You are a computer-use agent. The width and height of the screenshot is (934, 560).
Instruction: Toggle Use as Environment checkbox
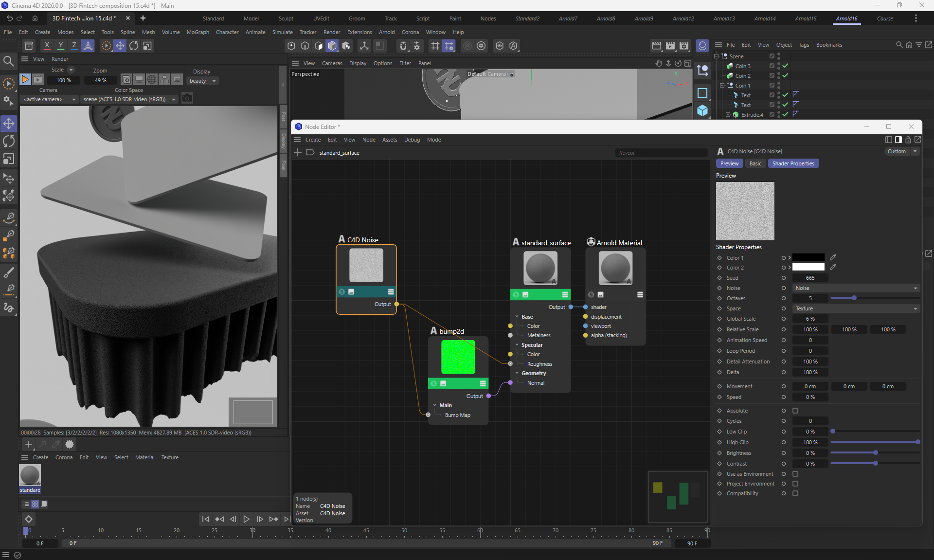[795, 474]
